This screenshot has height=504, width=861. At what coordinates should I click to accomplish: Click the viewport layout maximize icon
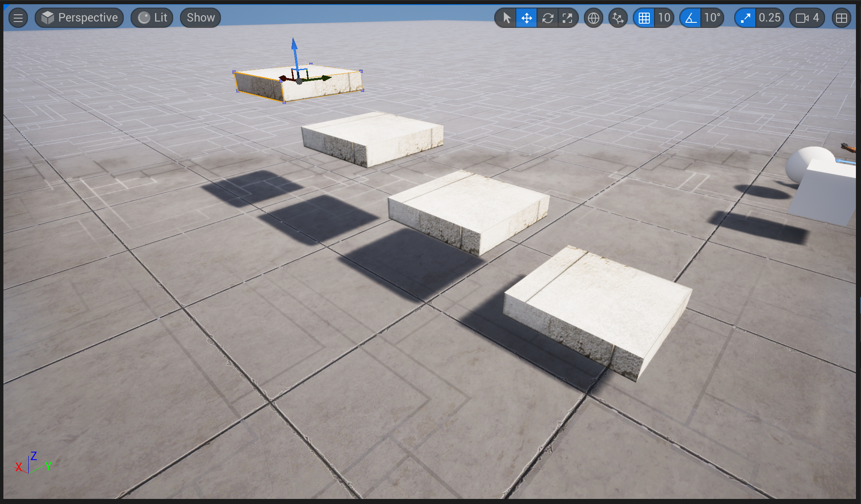pos(842,18)
